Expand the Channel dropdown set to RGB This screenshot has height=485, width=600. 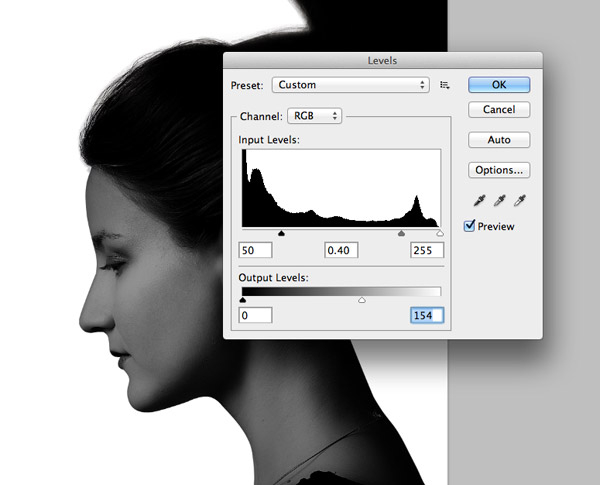314,115
